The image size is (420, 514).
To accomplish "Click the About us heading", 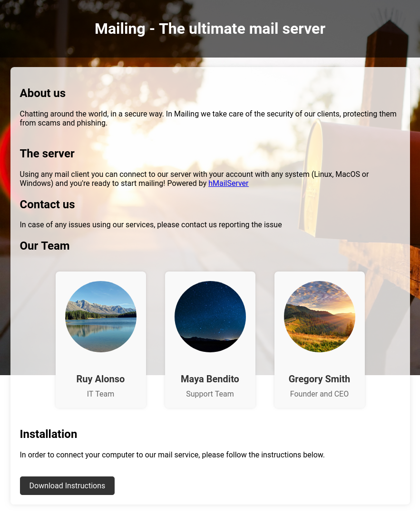I will click(x=43, y=93).
